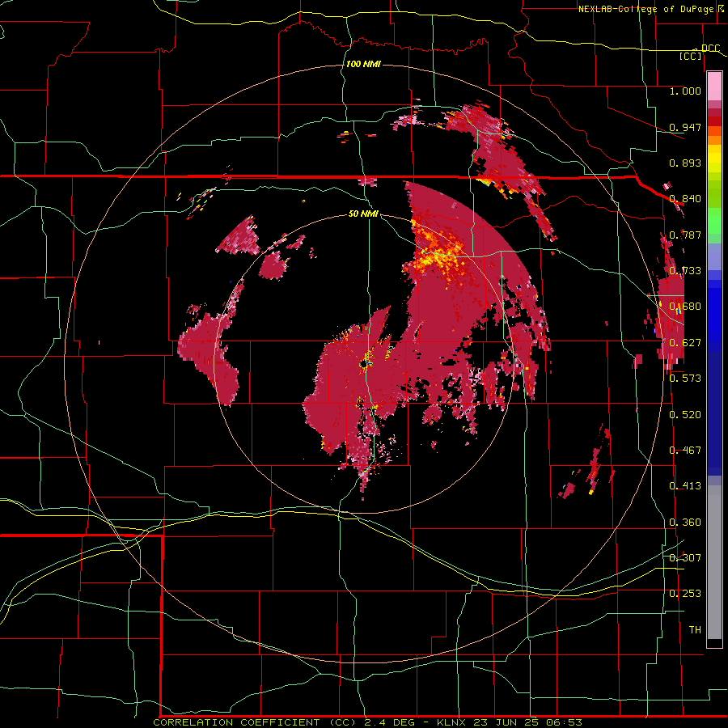Click the KLNX radar site center dot
This screenshot has height=728, width=728.
(363, 366)
